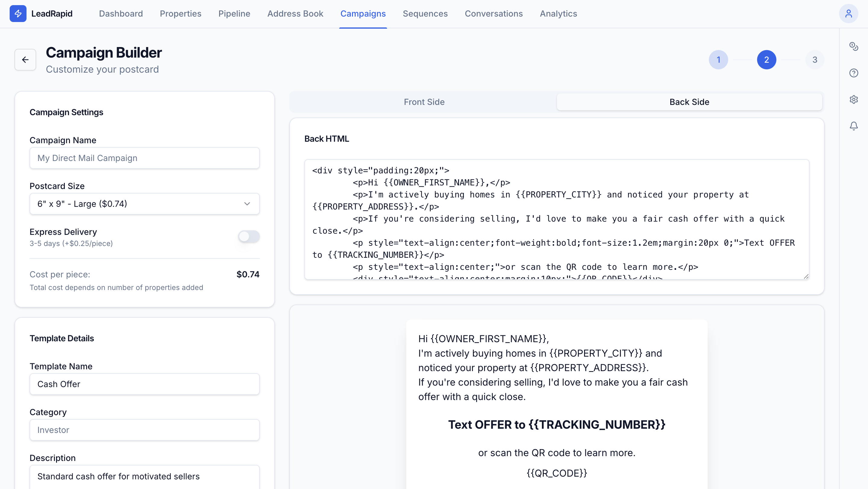Jump to step 3 of the wizard
Screen dimensions: 868x489
tap(814, 60)
